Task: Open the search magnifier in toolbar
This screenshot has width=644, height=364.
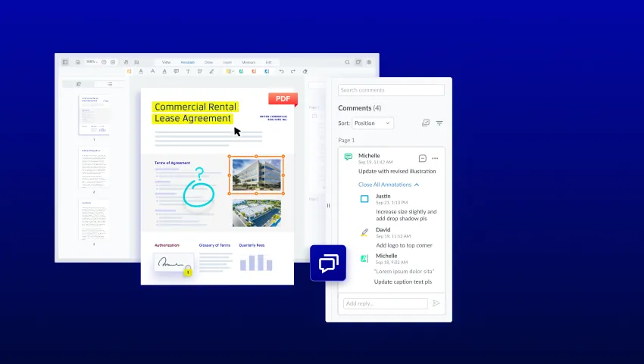Action: (347, 62)
